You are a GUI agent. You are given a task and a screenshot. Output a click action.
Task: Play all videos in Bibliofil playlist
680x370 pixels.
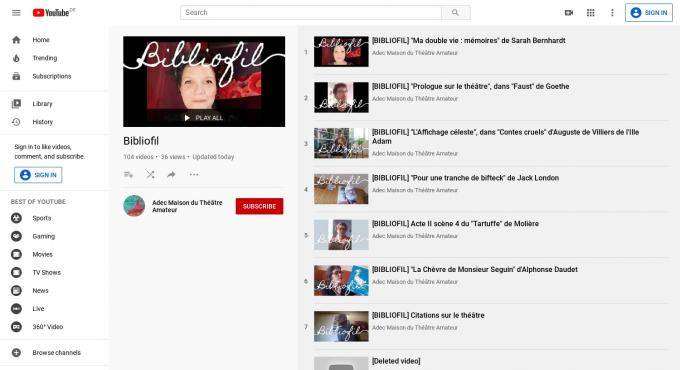(x=204, y=118)
